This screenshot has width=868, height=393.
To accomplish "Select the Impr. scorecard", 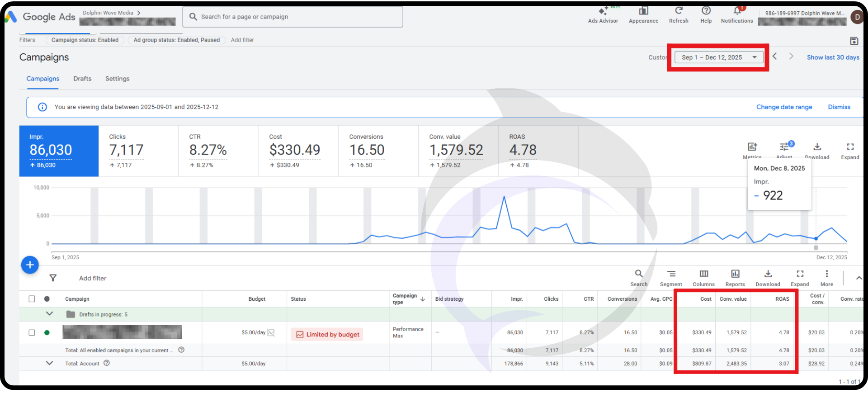I will [x=59, y=151].
